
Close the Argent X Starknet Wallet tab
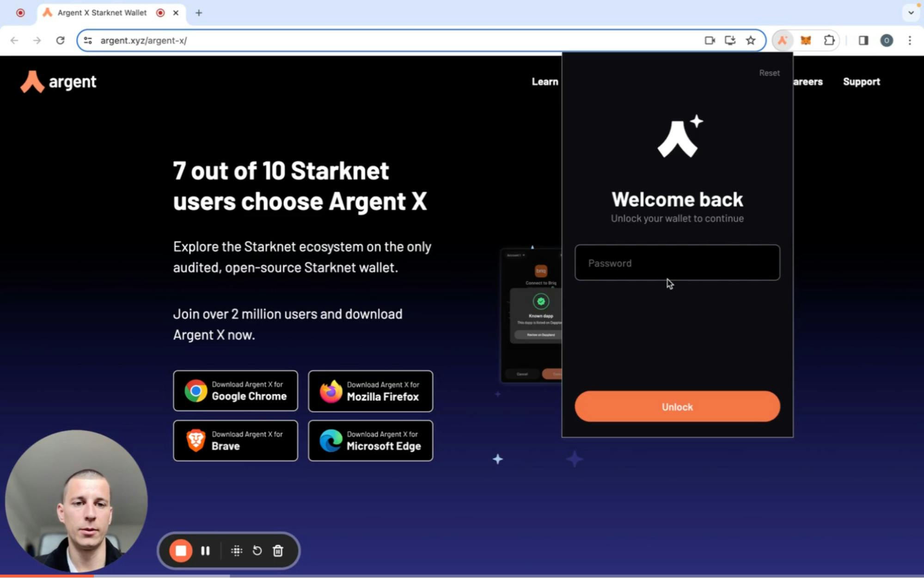[x=176, y=12]
